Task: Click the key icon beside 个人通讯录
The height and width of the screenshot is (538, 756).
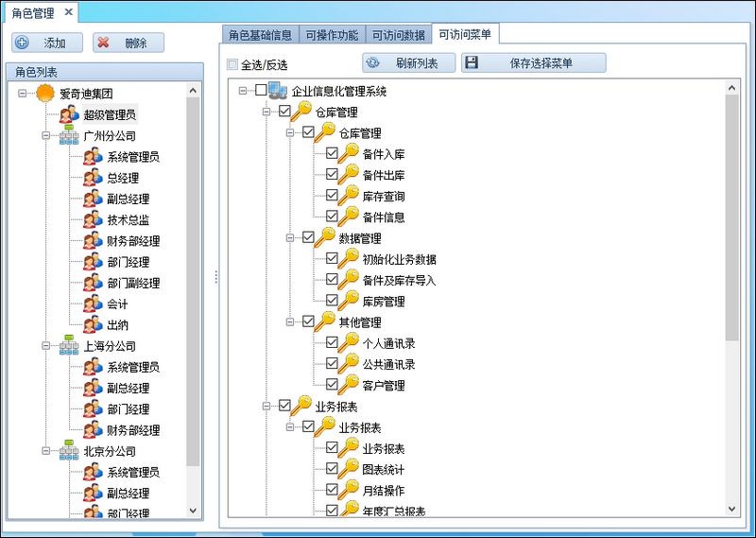Action: 349,342
